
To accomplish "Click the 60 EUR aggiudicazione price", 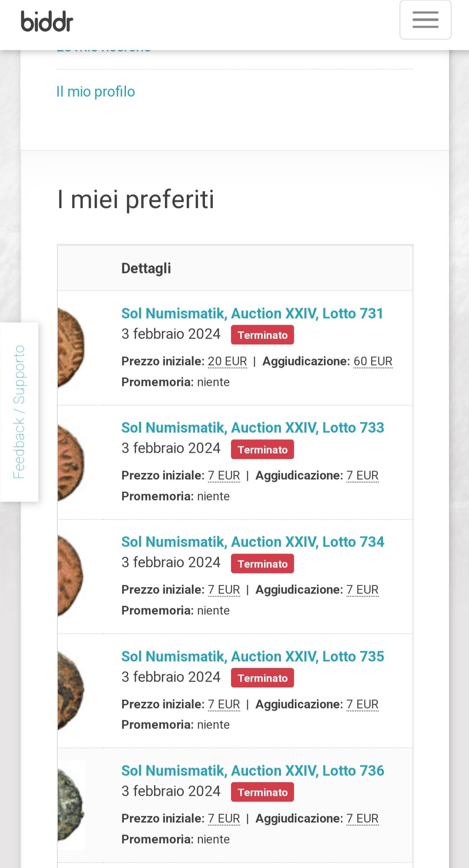I will (373, 361).
